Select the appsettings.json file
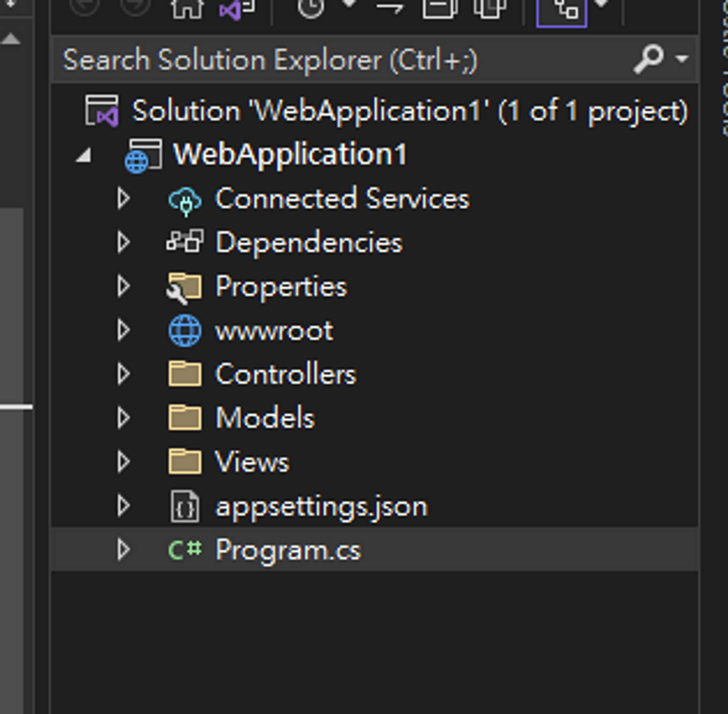This screenshot has height=714, width=728. (x=322, y=505)
